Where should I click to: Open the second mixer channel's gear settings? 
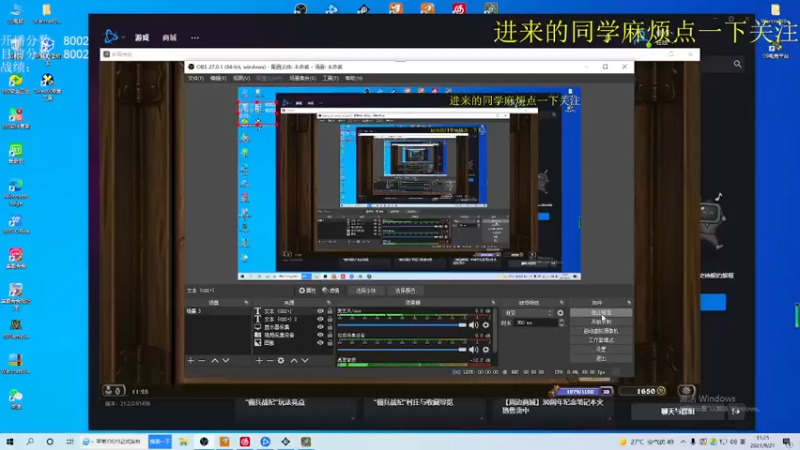[x=486, y=349]
